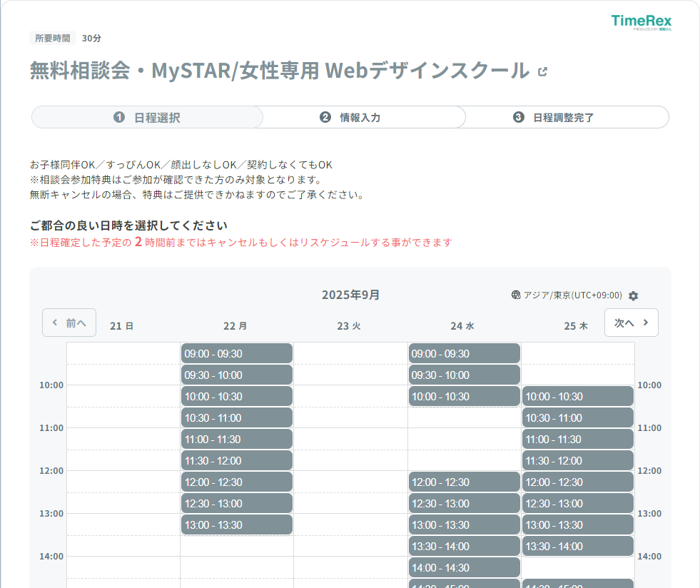Book Monday 22 slot 11:30 - 12:00
Screen dimensions: 700x588
tap(236, 460)
